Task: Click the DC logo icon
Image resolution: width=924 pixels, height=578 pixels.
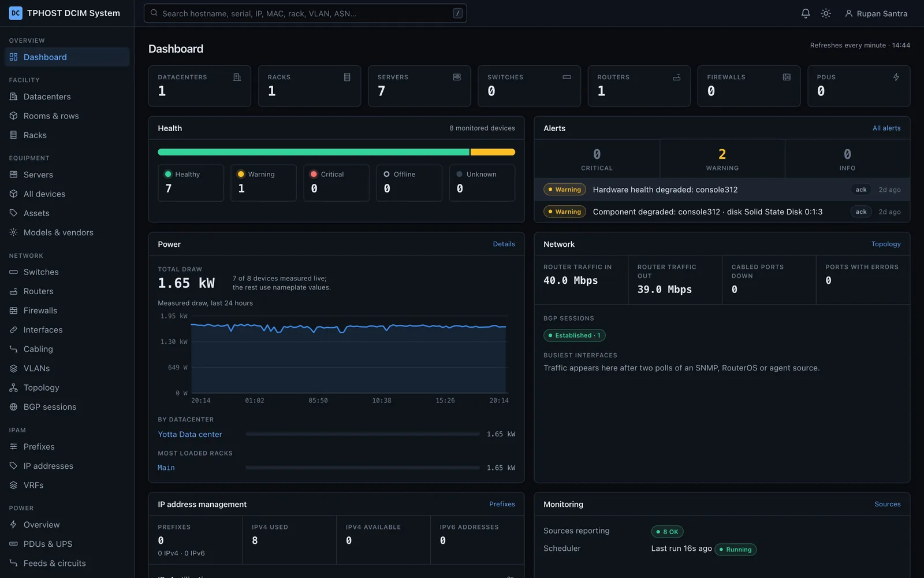Action: tap(16, 13)
